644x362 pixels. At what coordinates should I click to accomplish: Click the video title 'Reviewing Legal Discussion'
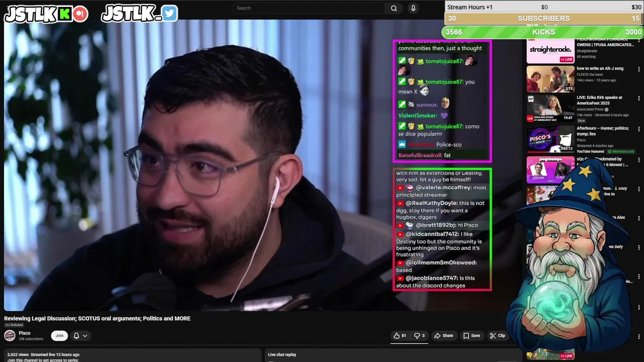coord(97,318)
